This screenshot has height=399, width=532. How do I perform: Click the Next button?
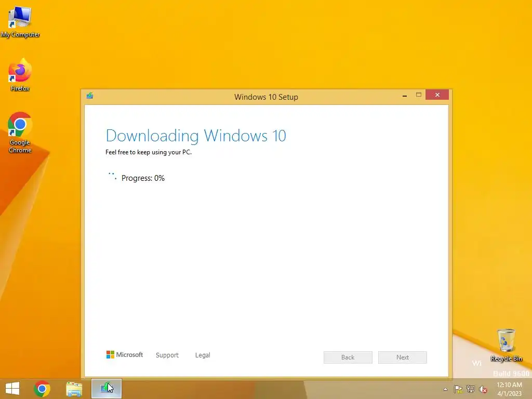403,357
